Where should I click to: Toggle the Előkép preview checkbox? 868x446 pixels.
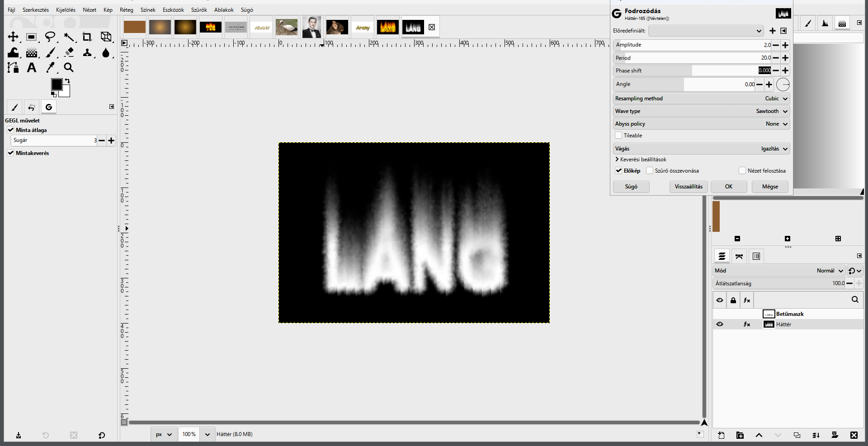(x=618, y=171)
